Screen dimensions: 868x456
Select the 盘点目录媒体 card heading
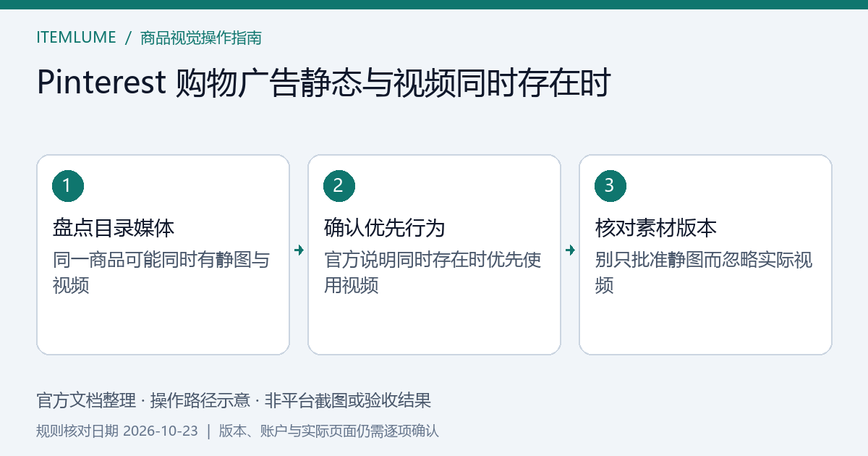[x=114, y=228]
